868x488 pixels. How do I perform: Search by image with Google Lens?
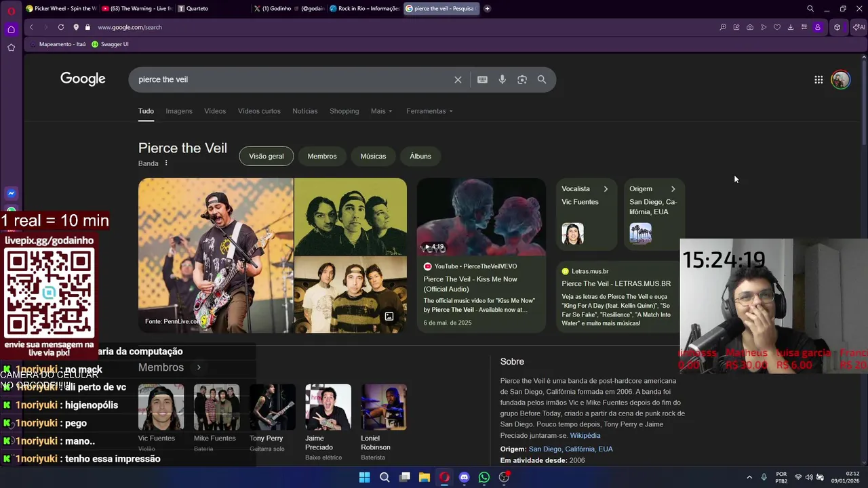(x=522, y=79)
